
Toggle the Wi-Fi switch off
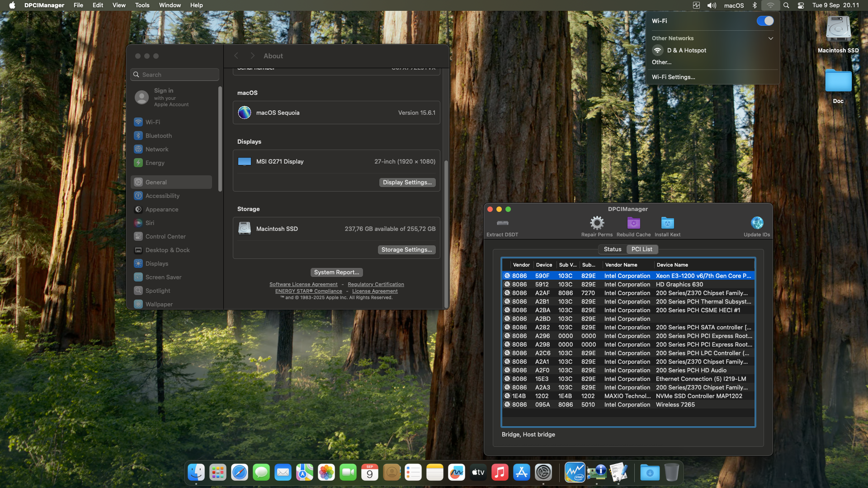click(765, 21)
